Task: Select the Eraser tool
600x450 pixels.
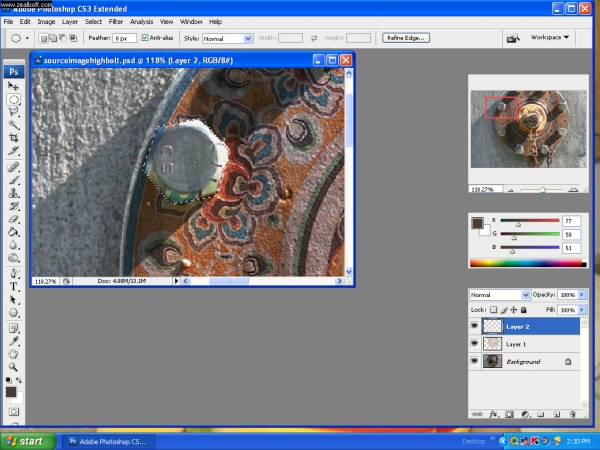Action: click(x=13, y=219)
